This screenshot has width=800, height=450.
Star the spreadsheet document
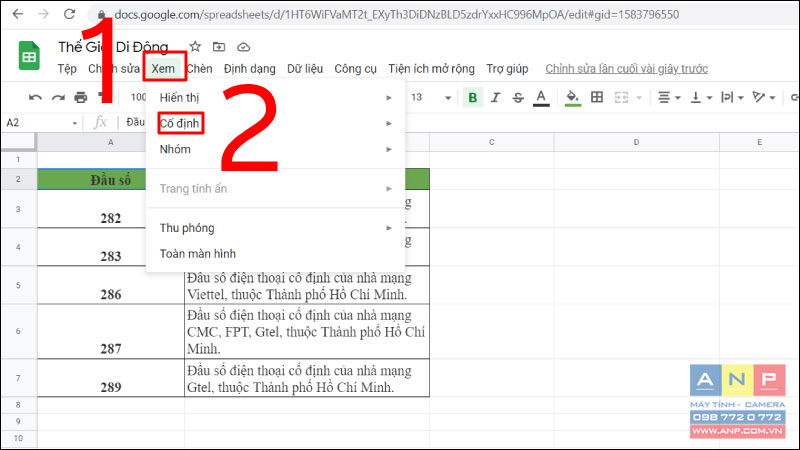[x=195, y=46]
